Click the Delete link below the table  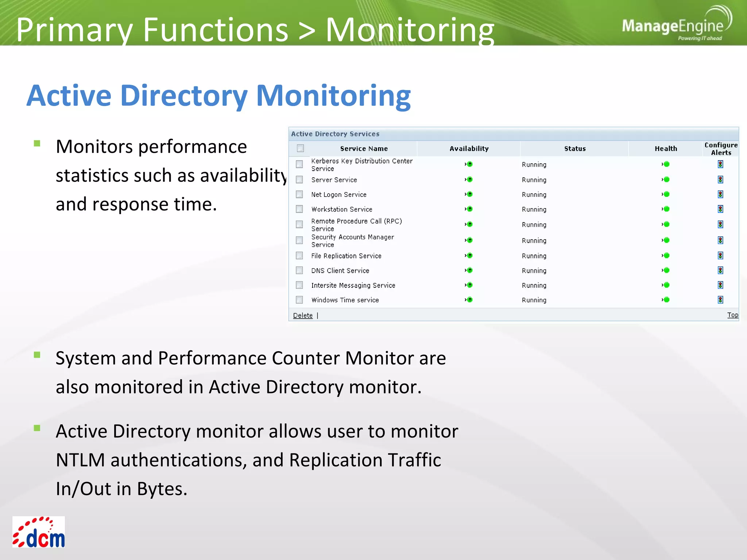point(303,315)
